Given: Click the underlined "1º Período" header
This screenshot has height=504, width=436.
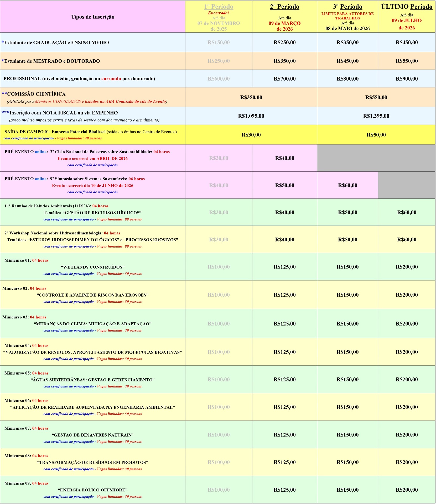Looking at the screenshot, I should (219, 7).
